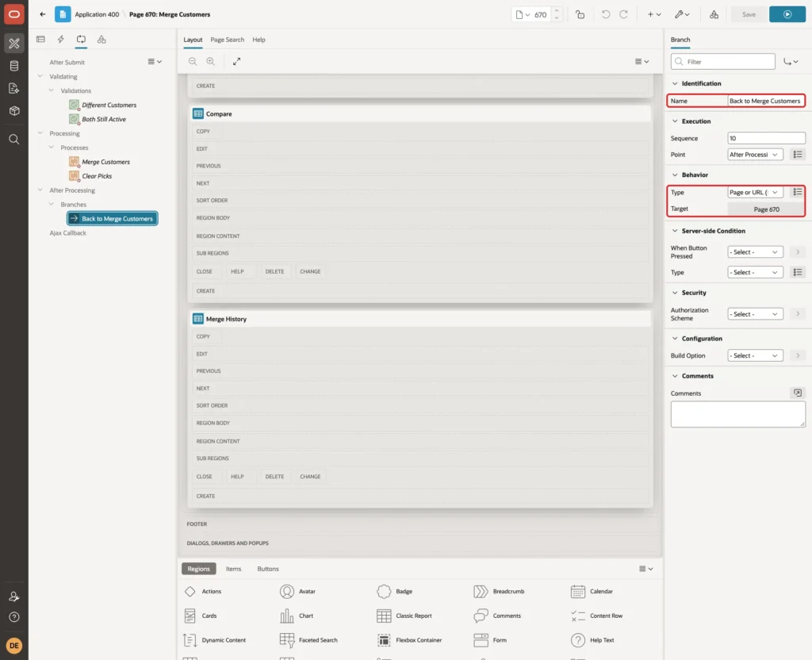The image size is (812, 660).
Task: Click the Comments text area
Action: click(x=737, y=414)
